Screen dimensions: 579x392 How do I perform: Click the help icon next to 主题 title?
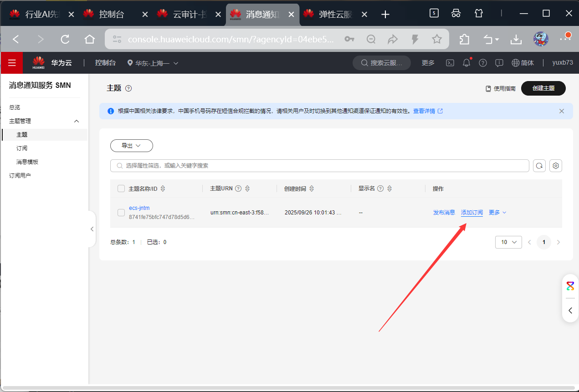click(x=128, y=88)
